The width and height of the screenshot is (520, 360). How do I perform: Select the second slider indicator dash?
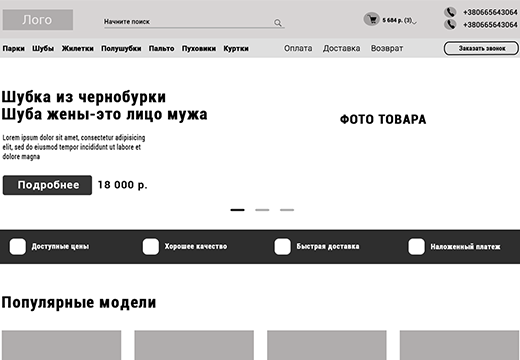pyautogui.click(x=262, y=210)
